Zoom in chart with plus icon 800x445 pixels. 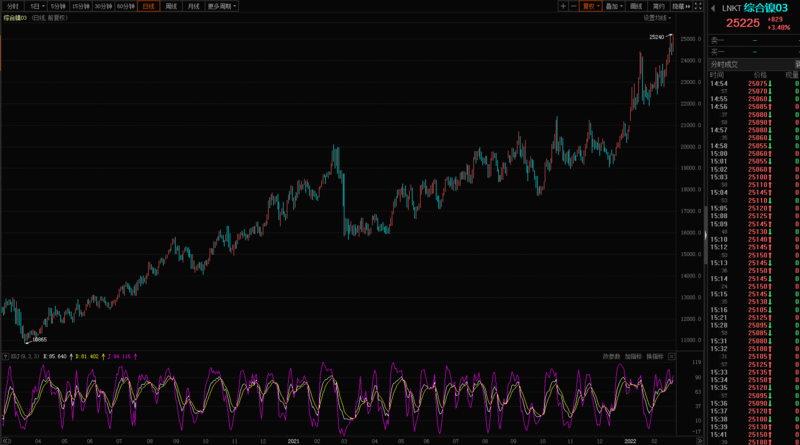[563, 6]
